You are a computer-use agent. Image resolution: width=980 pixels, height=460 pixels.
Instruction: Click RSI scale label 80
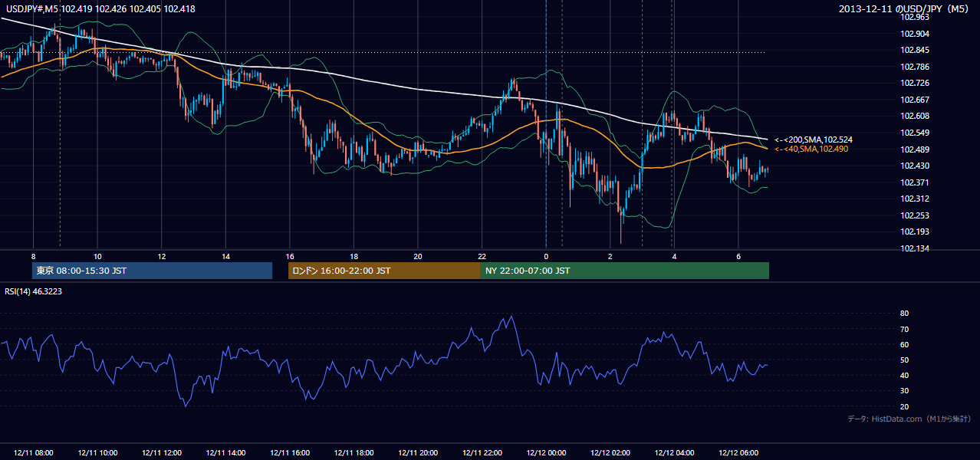[x=904, y=314]
